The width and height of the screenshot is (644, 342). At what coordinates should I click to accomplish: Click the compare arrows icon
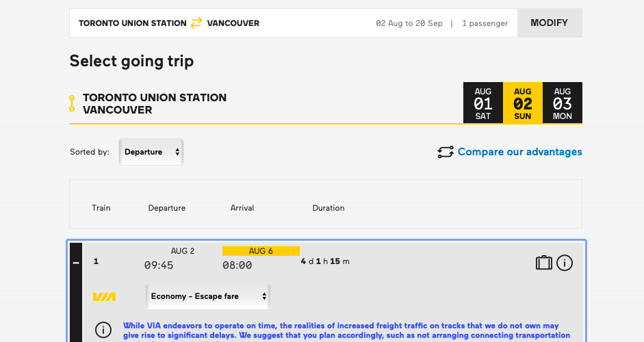click(446, 152)
